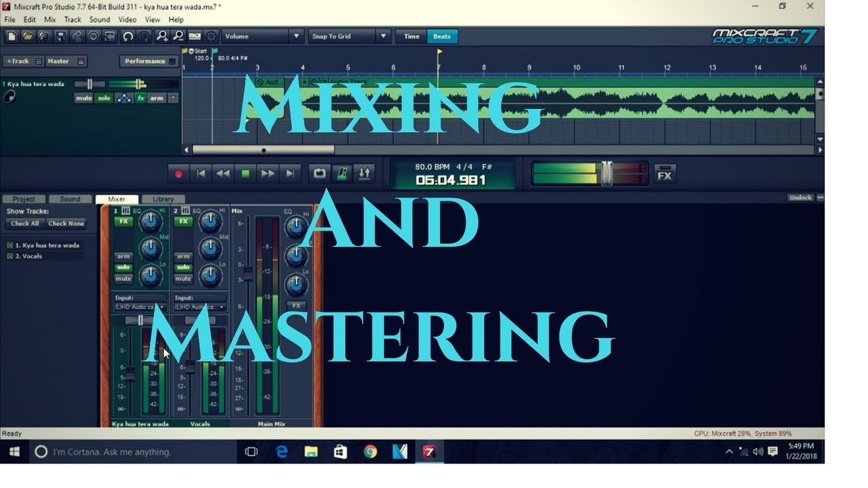Click channel 1 pan slider in mixer
This screenshot has width=868, height=488.
tap(140, 320)
